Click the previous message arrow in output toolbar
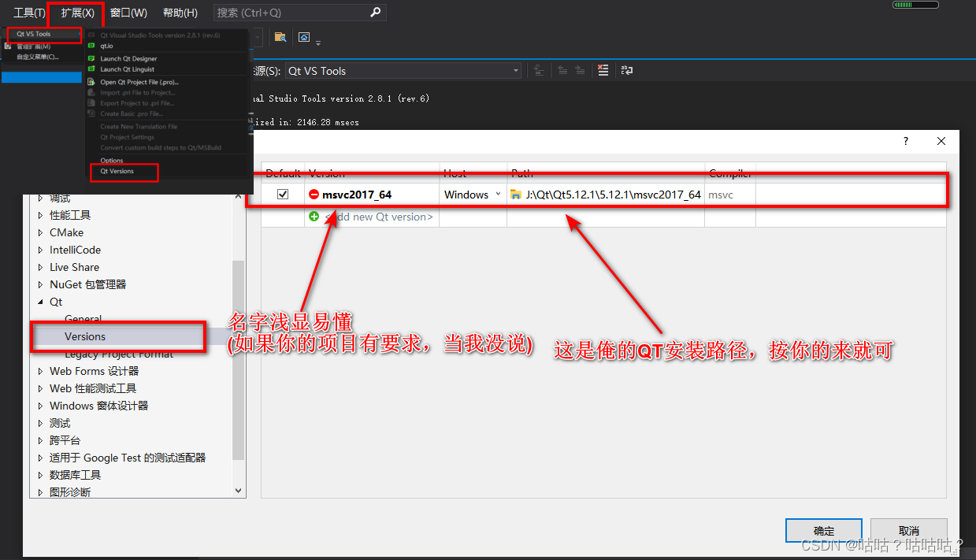This screenshot has height=560, width=976. coord(562,70)
